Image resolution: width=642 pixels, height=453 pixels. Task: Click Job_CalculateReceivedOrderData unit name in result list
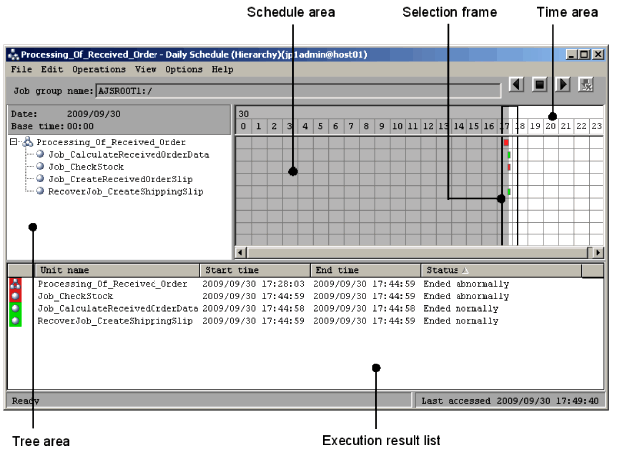118,308
